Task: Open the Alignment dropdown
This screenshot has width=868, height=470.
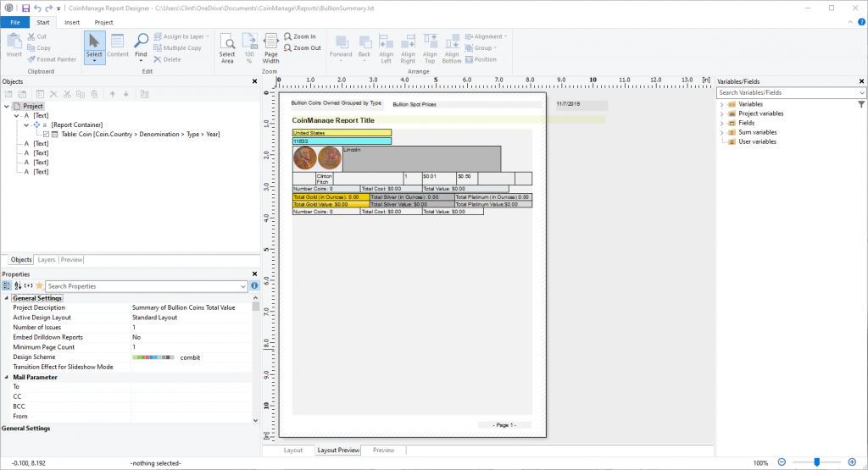Action: click(486, 36)
